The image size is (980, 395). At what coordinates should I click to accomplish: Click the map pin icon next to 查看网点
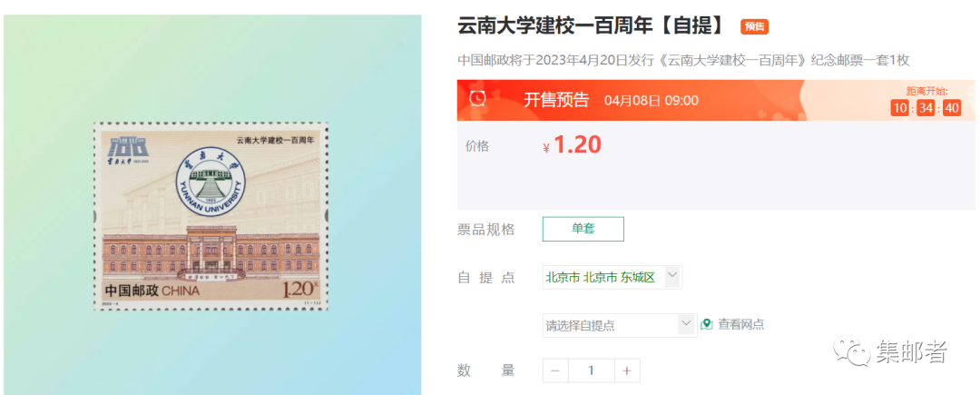point(707,324)
